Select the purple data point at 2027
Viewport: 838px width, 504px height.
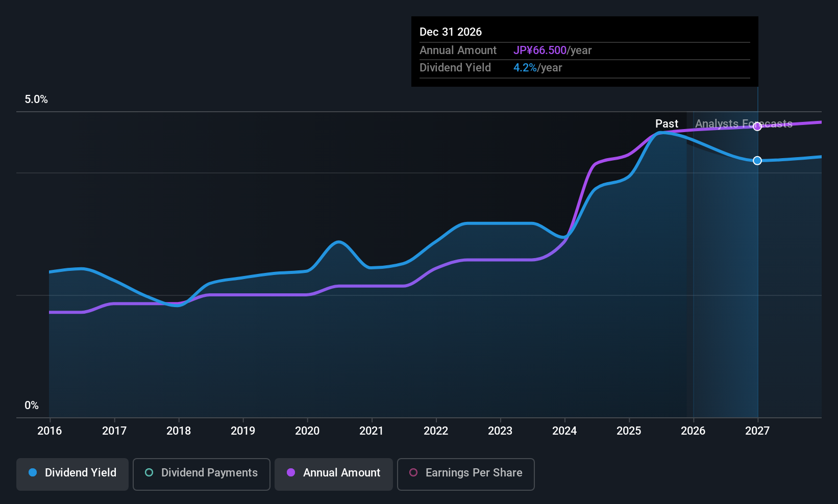click(x=757, y=127)
